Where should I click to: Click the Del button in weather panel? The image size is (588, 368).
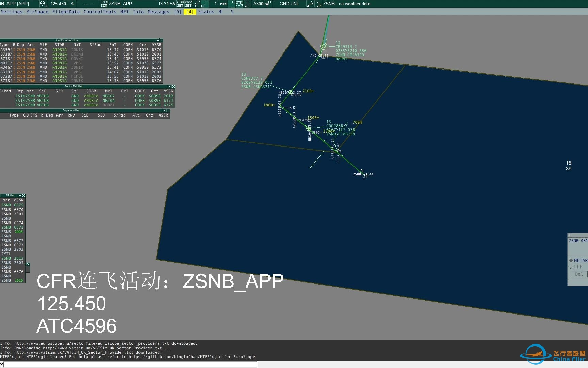point(578,274)
